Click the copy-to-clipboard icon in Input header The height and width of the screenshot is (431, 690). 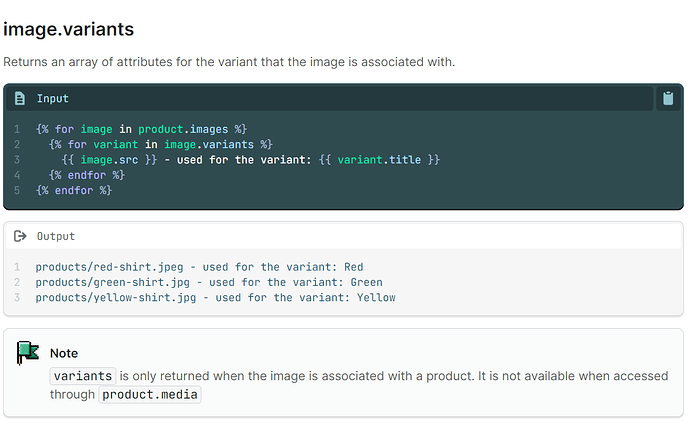667,98
